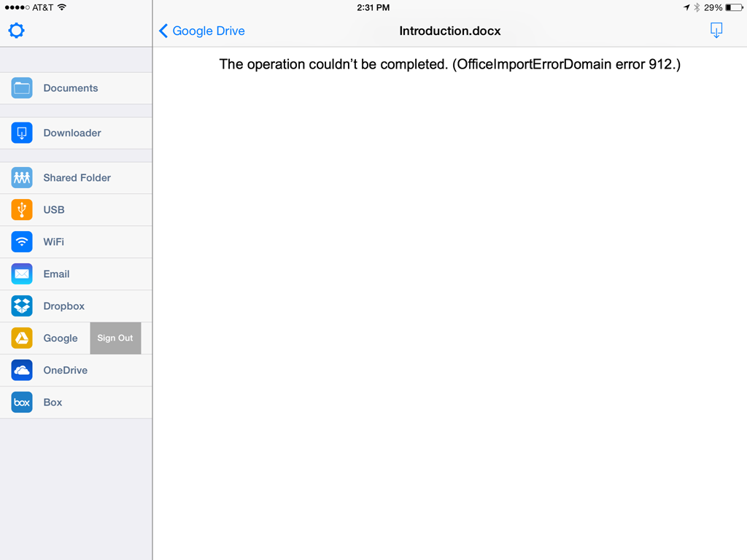
Task: Tap the battery indicator in status bar
Action: [734, 7]
